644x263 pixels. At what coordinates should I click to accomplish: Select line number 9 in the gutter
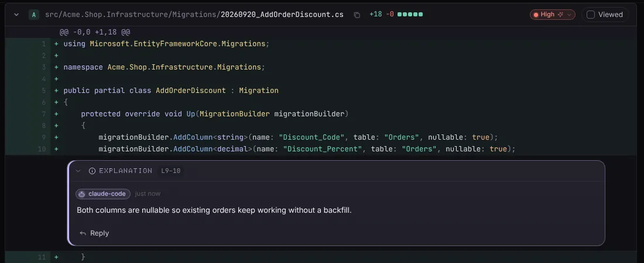tap(43, 137)
